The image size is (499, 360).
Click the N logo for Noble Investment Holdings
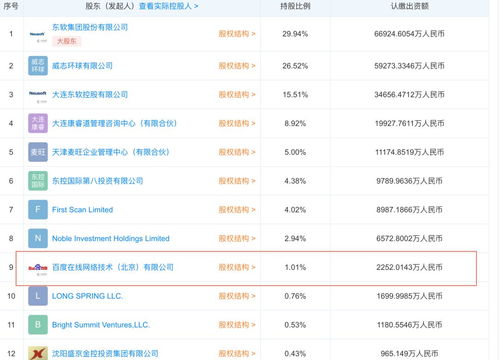pos(38,238)
